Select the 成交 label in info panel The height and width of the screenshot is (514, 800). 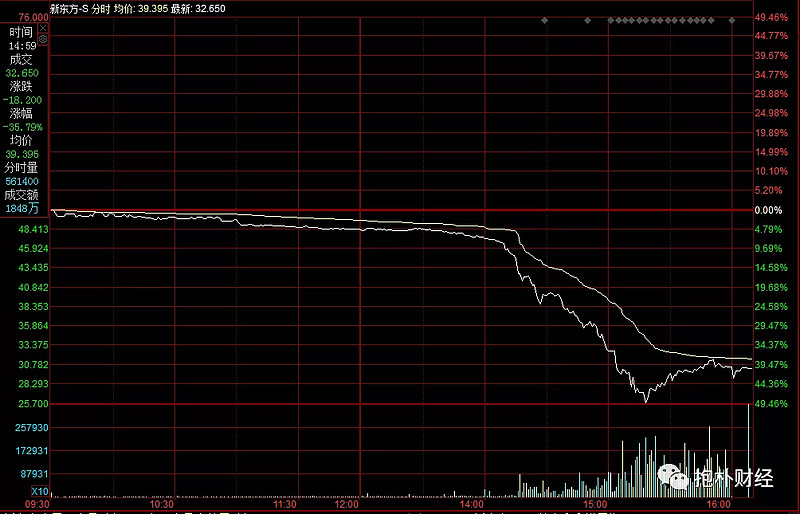[22, 59]
